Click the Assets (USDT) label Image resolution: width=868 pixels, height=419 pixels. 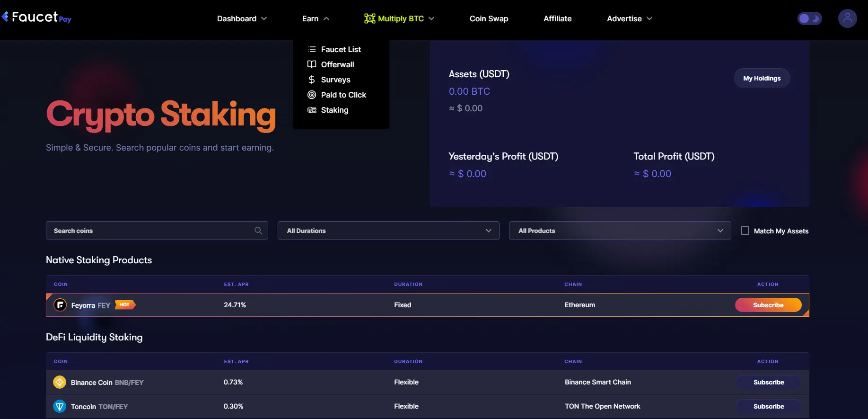(479, 74)
